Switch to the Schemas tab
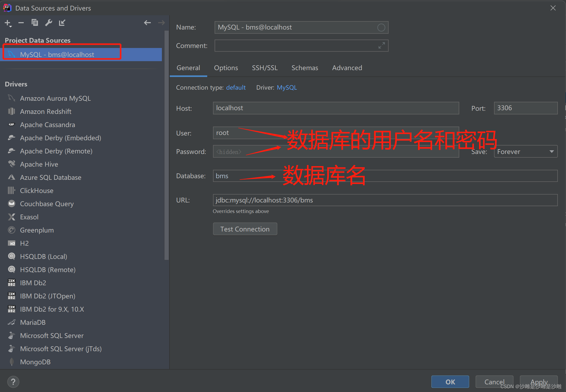Screen dimensions: 566x392 (305, 68)
